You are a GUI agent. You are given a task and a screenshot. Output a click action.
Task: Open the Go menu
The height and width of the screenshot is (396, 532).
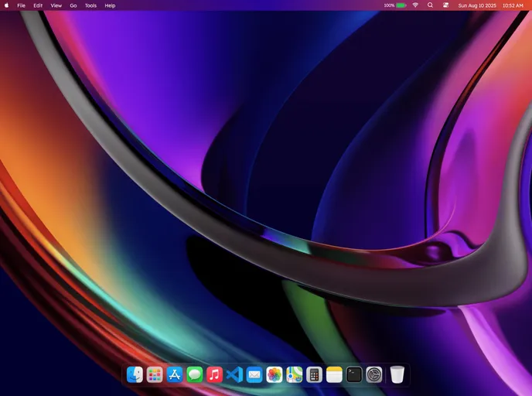click(73, 5)
